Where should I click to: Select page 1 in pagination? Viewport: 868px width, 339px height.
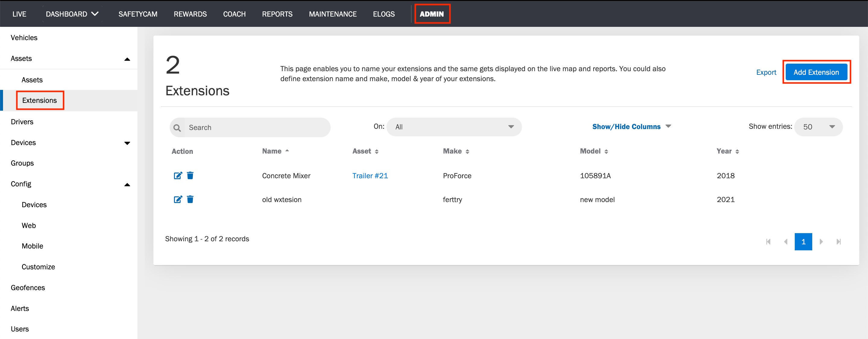(803, 242)
